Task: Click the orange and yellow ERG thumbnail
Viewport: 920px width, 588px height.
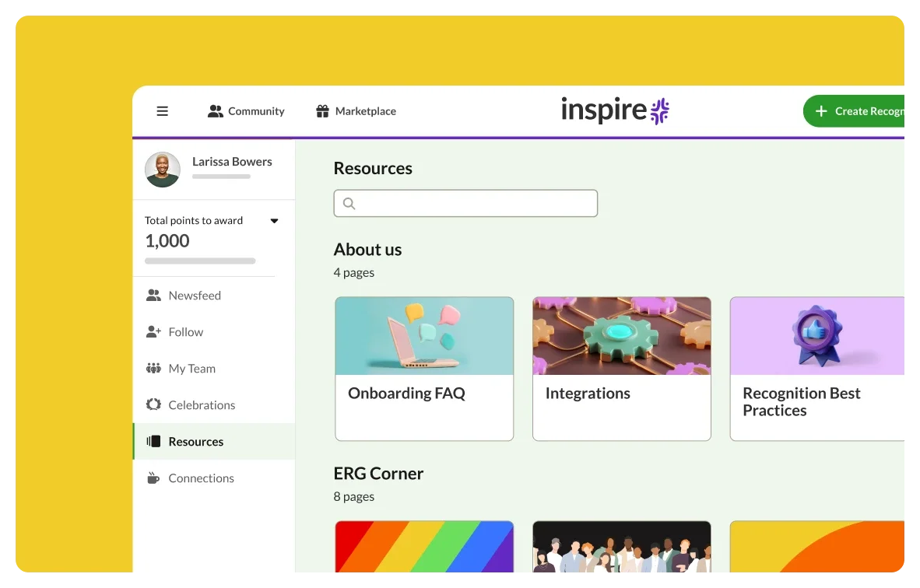Action: [x=817, y=546]
